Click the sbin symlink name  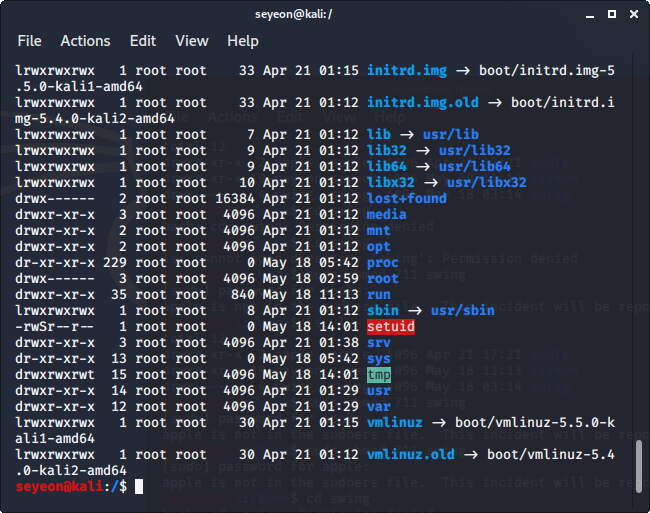383,311
